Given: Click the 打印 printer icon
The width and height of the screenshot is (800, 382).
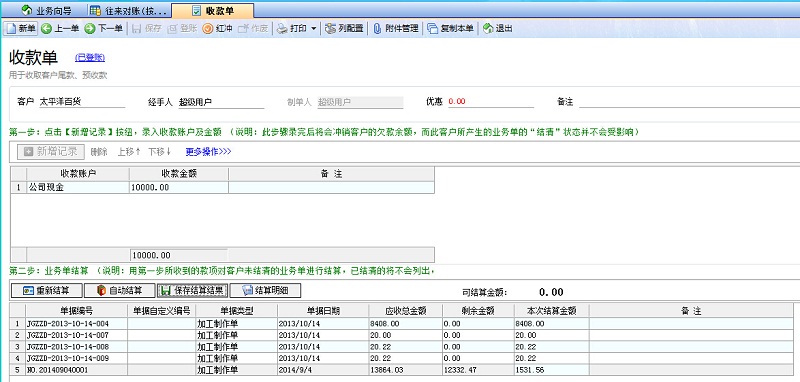Looking at the screenshot, I should [282, 29].
